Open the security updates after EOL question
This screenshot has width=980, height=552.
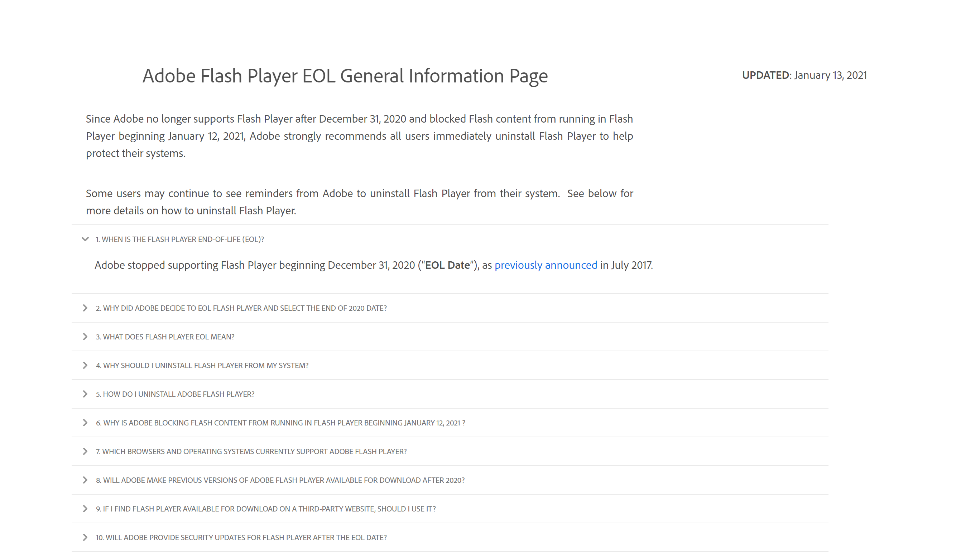(x=241, y=537)
